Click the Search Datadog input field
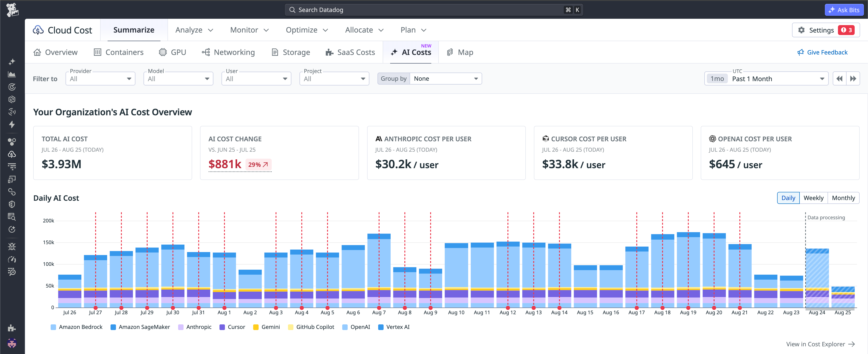The width and height of the screenshot is (868, 354). coord(434,10)
